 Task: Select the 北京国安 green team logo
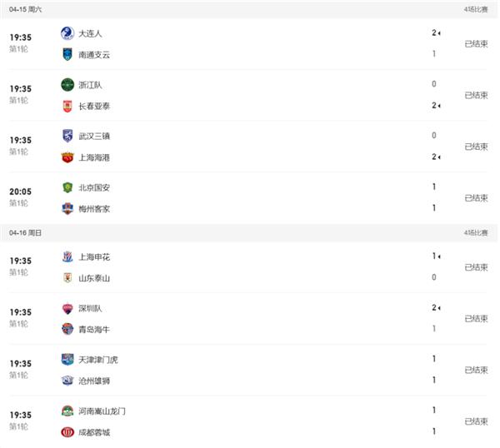point(67,187)
